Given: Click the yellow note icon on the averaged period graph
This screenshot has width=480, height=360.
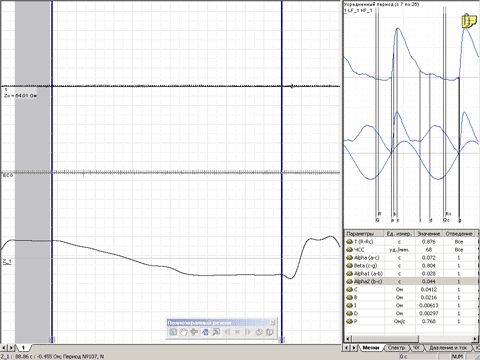Looking at the screenshot, I should point(469,21).
